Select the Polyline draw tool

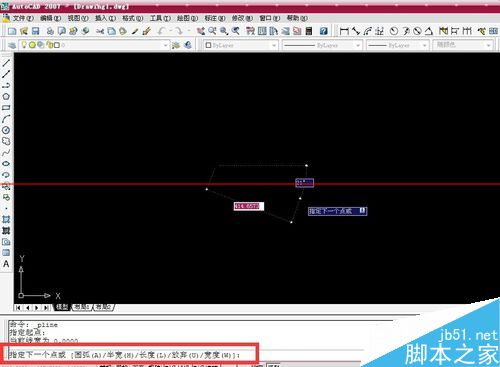click(x=6, y=85)
